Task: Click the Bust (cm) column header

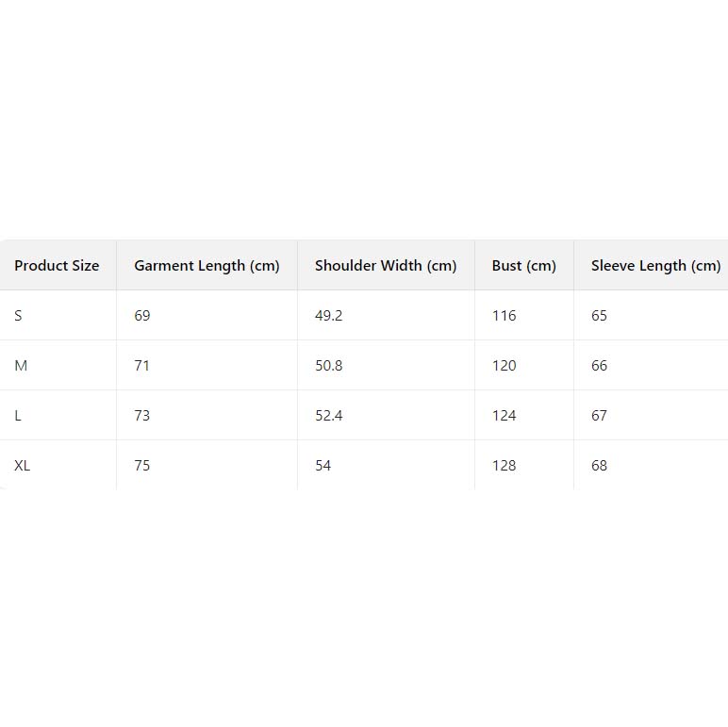Action: 523,266
